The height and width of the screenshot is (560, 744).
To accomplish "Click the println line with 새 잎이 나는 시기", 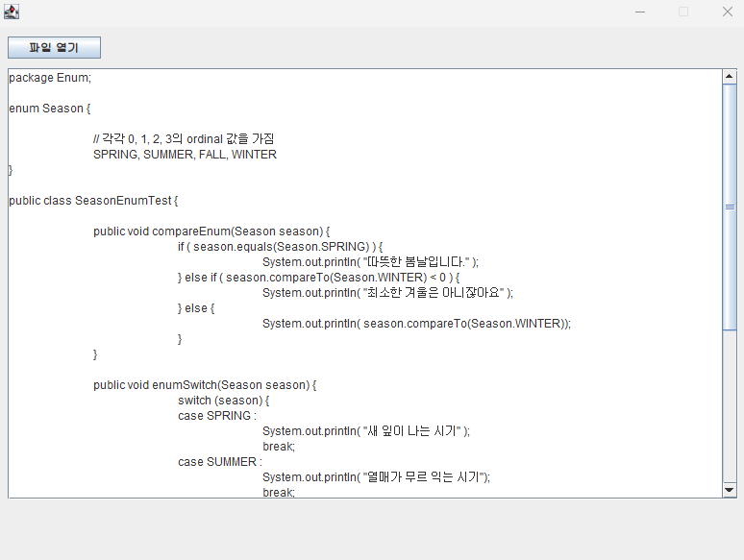I will point(366,431).
